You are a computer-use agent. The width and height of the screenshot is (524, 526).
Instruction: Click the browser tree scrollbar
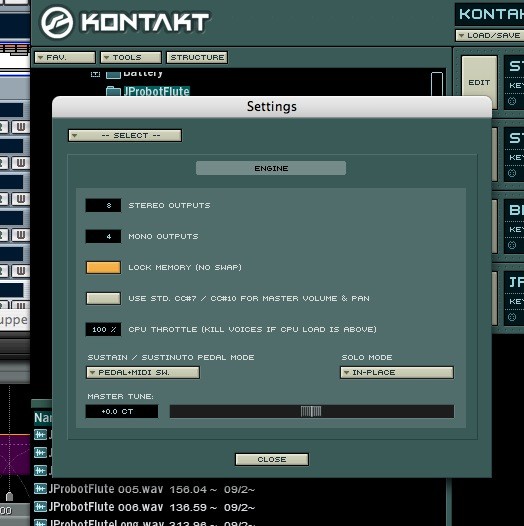tap(437, 84)
